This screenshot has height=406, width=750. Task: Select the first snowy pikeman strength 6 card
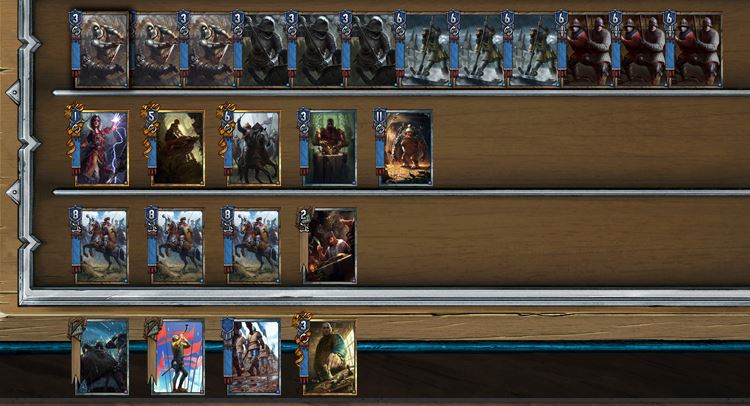tap(426, 50)
